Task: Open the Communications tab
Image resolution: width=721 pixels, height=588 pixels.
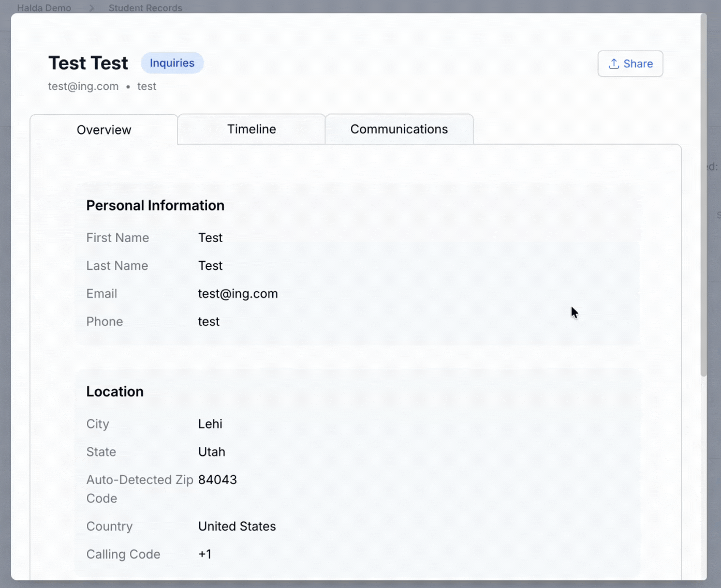Action: 399,129
